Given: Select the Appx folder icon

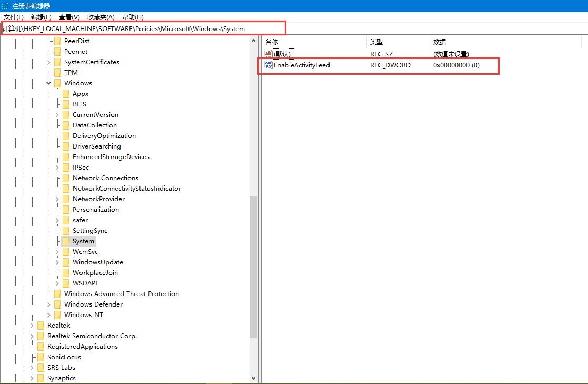Looking at the screenshot, I should (x=66, y=93).
